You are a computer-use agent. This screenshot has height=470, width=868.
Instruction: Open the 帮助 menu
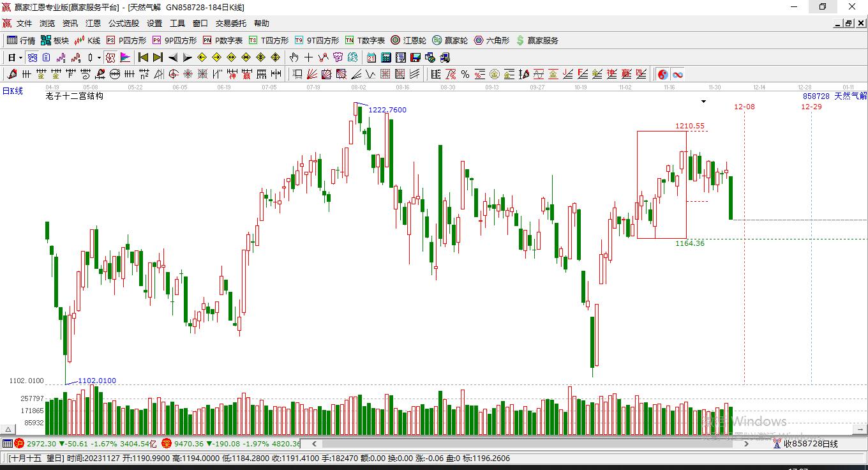[x=261, y=23]
